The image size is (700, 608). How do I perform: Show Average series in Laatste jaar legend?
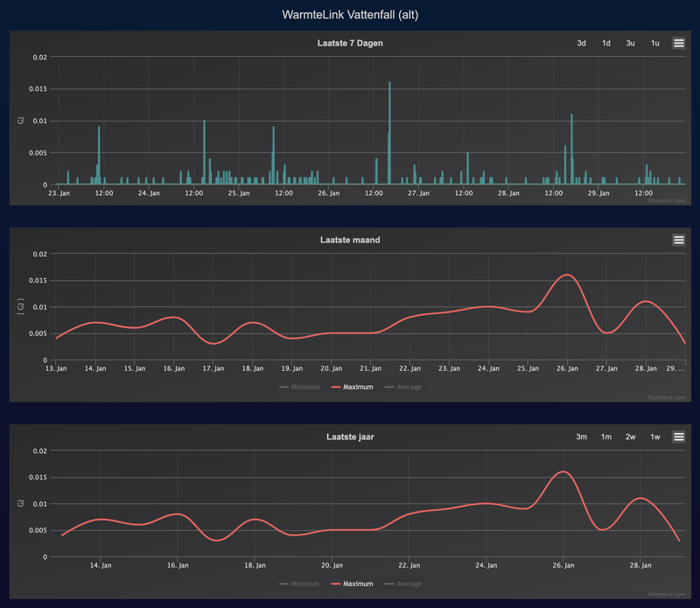pos(403,584)
